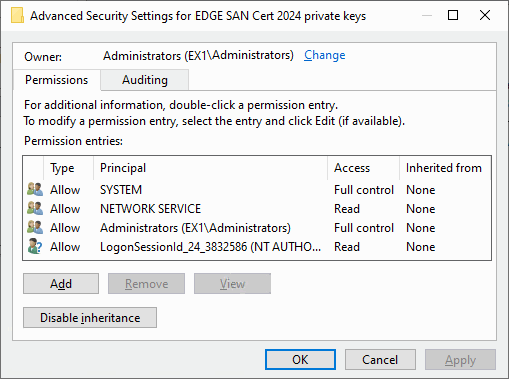Screen dimensions: 509x379
Task: Maximize the Advanced Security Settings window
Action: (x=453, y=15)
